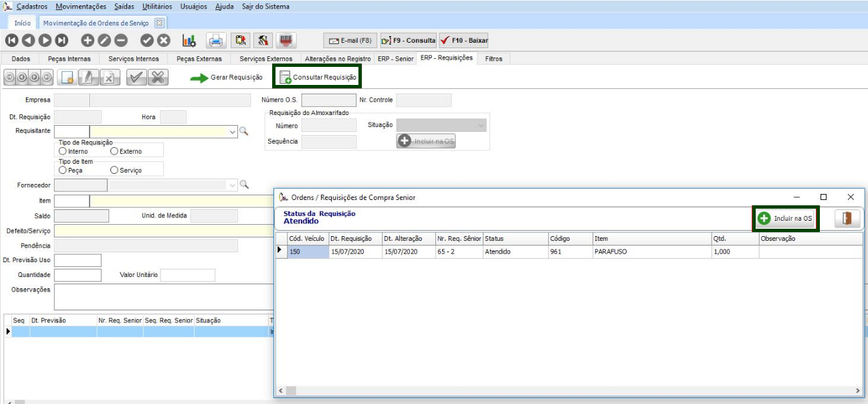
Task: Select the Interno requisition type
Action: click(63, 151)
